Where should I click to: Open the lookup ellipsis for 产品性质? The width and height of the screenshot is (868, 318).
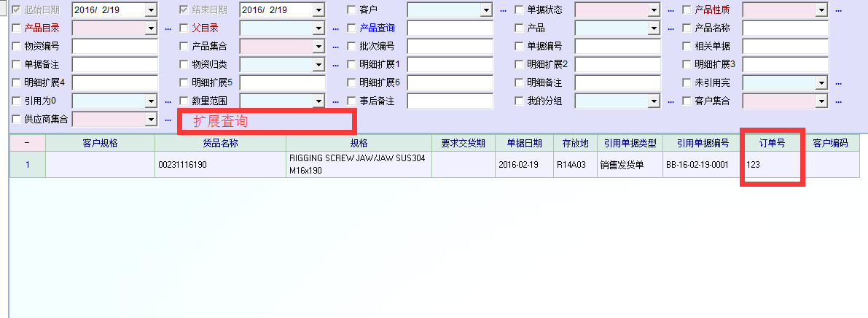pyautogui.click(x=838, y=10)
